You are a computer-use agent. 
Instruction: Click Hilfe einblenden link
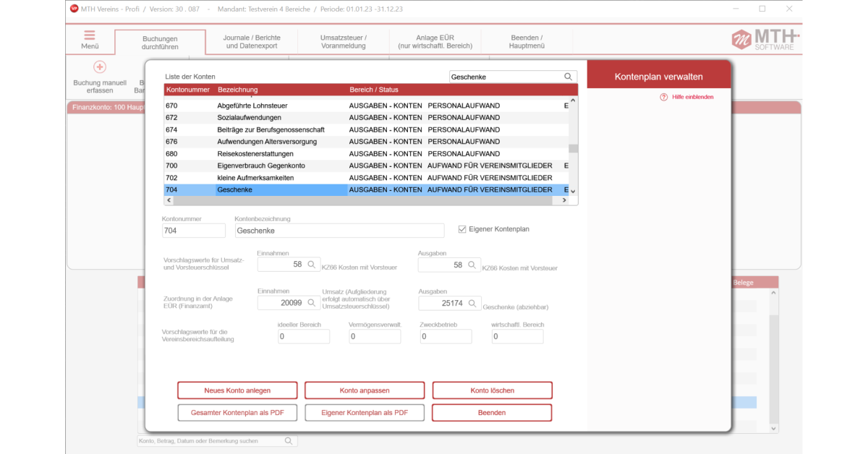pos(692,97)
